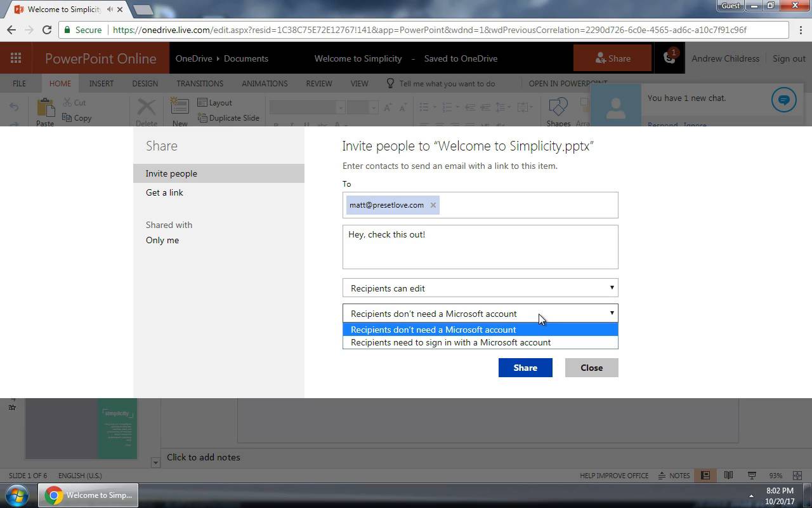Click the browser address bar URL
The image size is (812, 508).
(x=429, y=30)
